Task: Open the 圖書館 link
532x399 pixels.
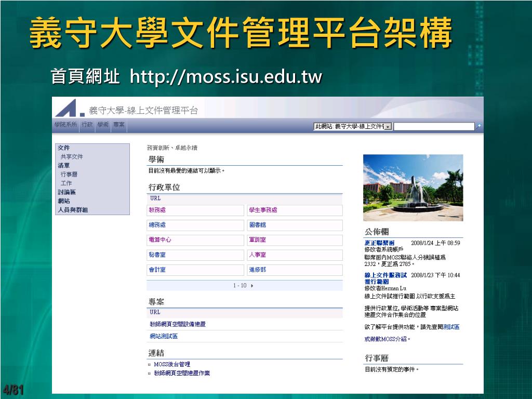Action: click(258, 225)
